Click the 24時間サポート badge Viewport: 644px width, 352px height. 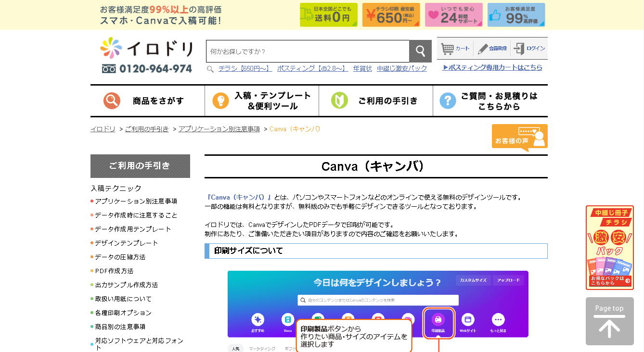(x=454, y=15)
